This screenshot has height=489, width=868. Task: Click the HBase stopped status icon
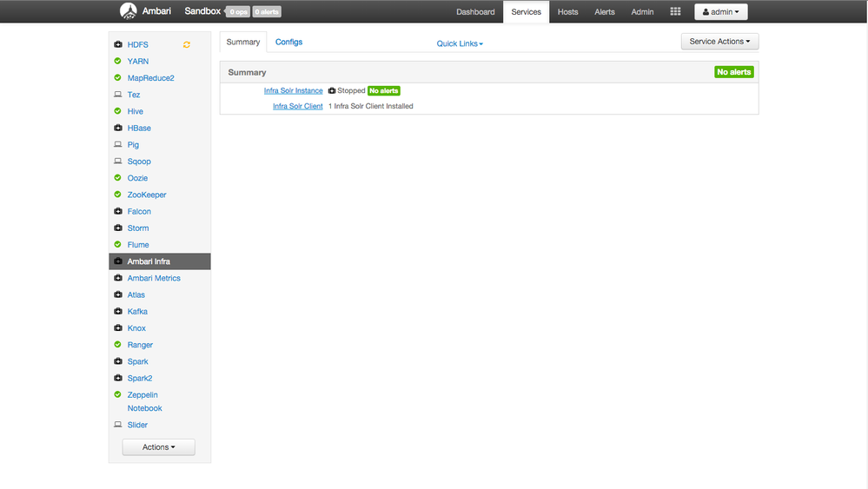[x=118, y=128]
